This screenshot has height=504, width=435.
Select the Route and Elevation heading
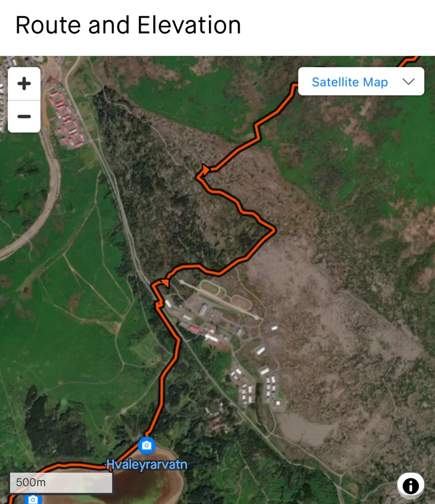[128, 25]
